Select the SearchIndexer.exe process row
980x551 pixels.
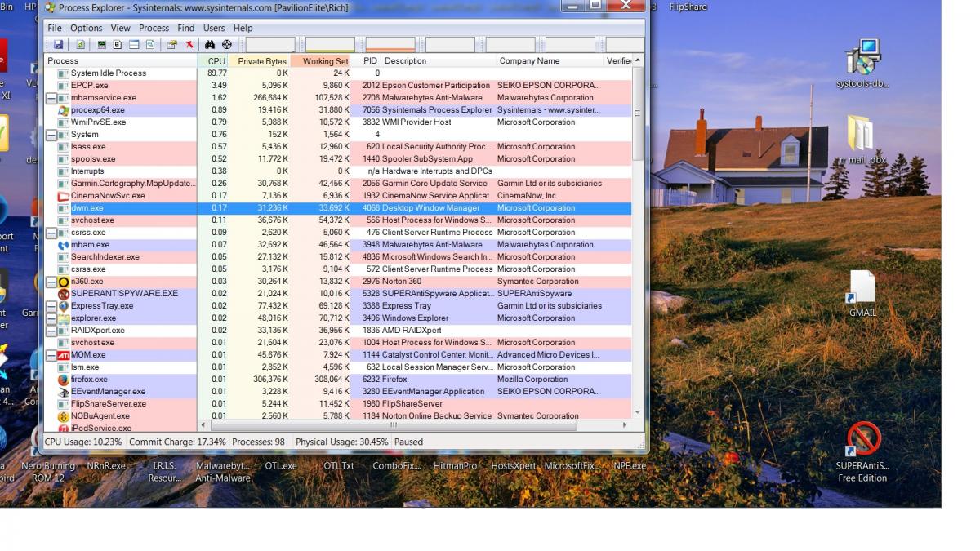pos(338,257)
